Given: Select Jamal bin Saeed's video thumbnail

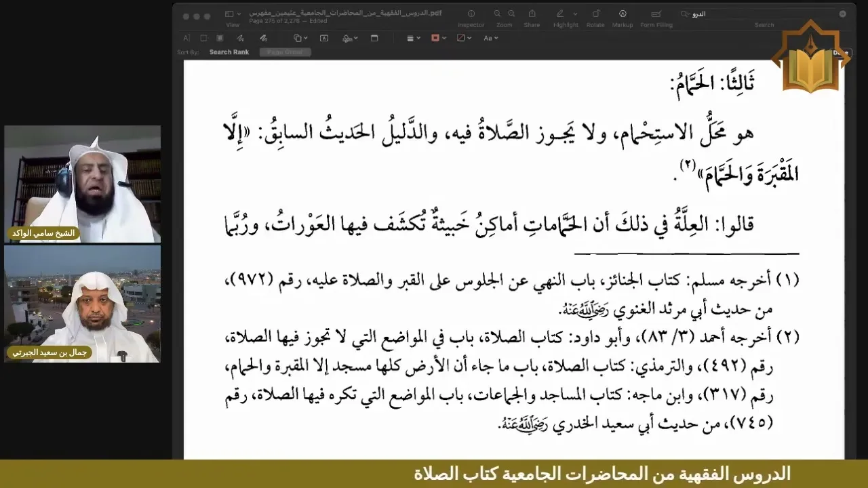Looking at the screenshot, I should pos(83,304).
